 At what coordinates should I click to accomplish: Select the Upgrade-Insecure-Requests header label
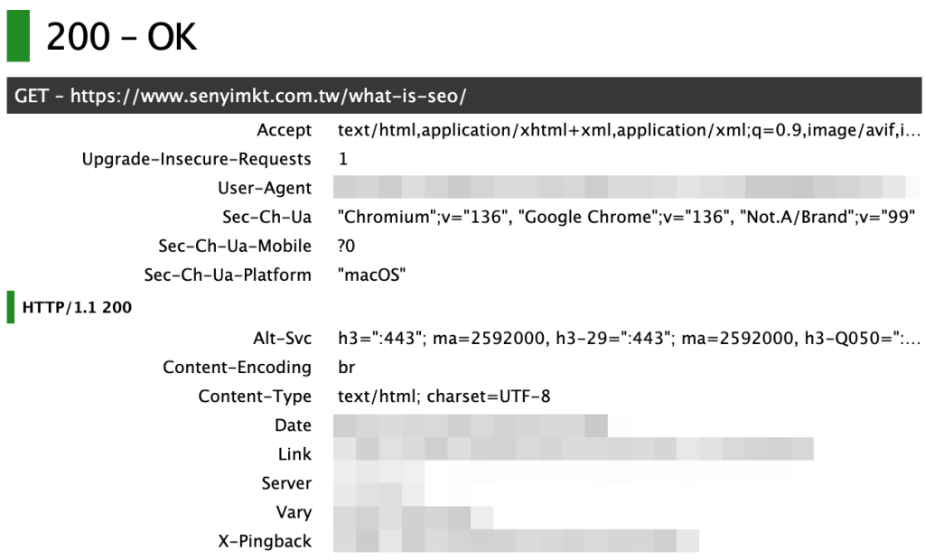tap(196, 159)
